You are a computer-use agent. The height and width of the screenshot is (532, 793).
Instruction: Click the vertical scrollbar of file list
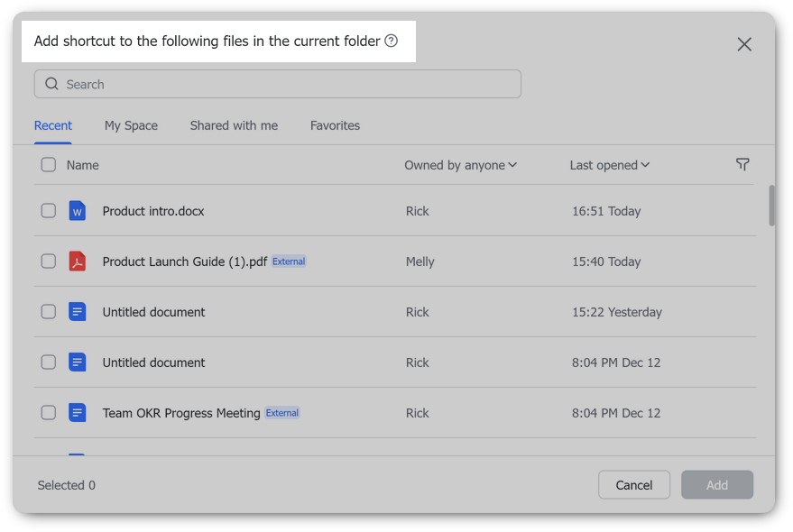click(771, 206)
